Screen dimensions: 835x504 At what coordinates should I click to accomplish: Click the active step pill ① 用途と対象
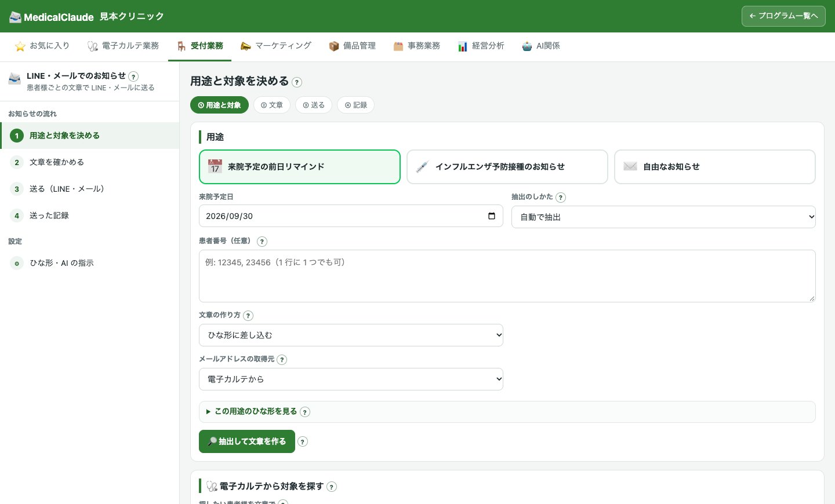[219, 105]
